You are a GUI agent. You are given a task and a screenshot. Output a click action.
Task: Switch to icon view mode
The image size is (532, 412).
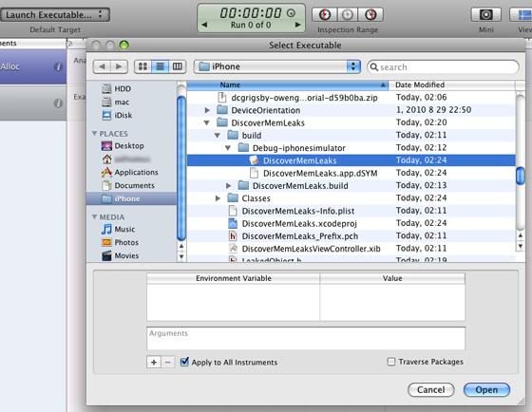coord(142,66)
